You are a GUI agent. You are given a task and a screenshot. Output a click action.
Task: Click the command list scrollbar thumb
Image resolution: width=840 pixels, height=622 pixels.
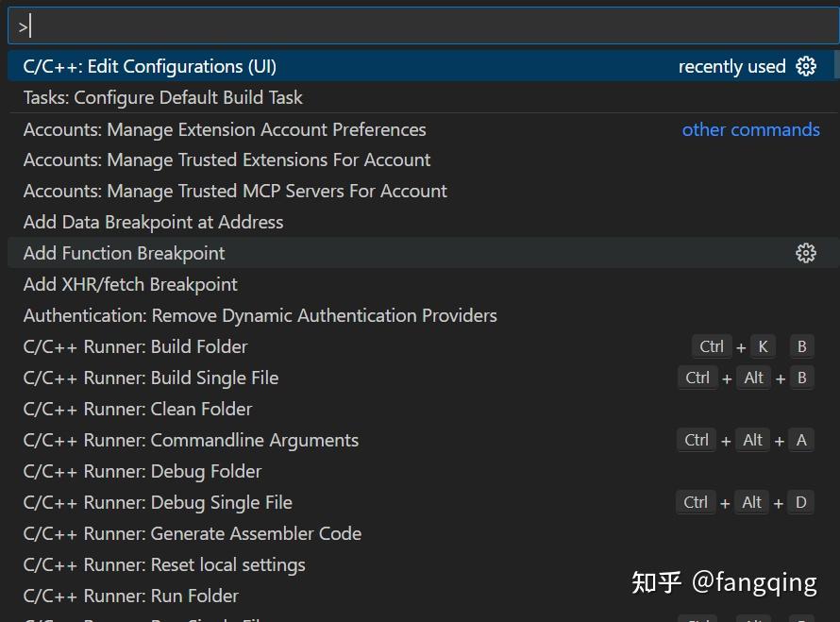tap(837, 64)
